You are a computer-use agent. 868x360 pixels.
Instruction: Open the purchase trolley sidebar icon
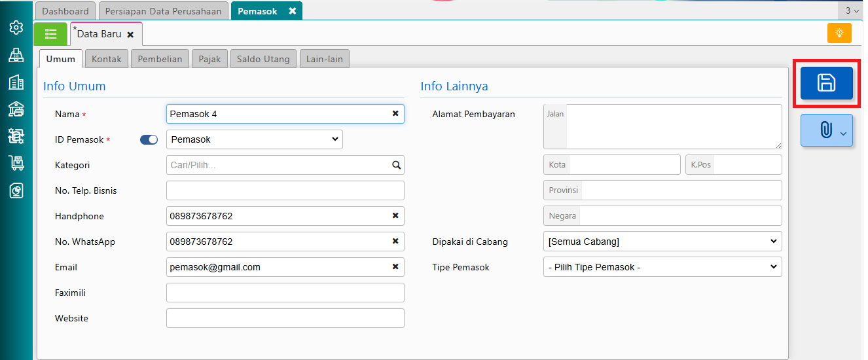[16, 163]
